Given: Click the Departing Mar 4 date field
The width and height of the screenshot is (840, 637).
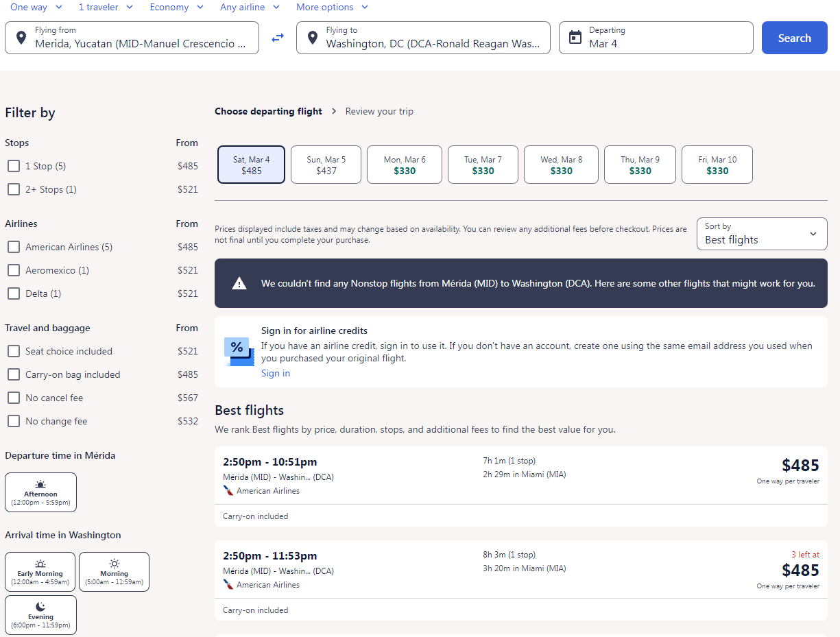Looking at the screenshot, I should [656, 38].
